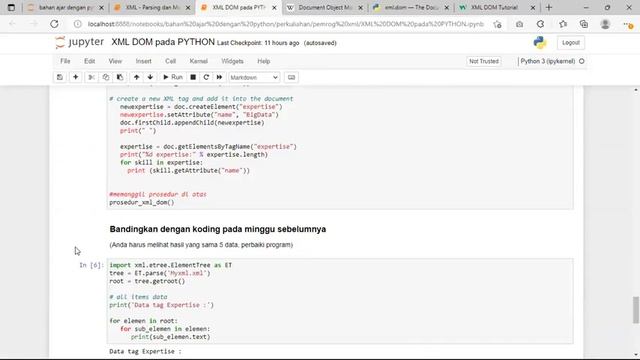Image resolution: width=640 pixels, height=360 pixels.
Task: Close the XML DOM pada PYTHON tab
Action: [274, 8]
